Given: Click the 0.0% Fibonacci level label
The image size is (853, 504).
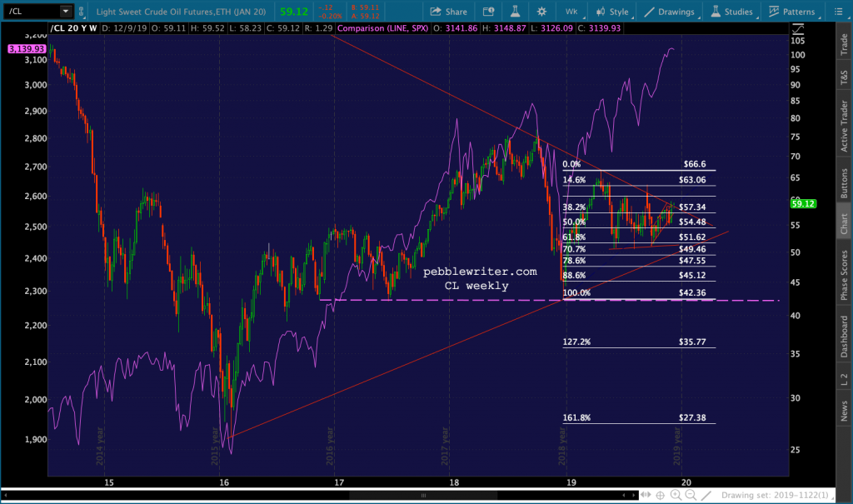Looking at the screenshot, I should [571, 164].
